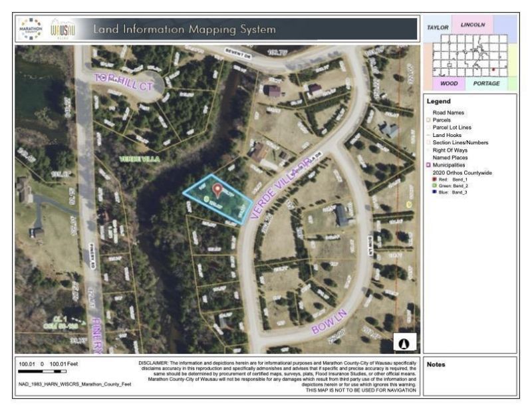Click the 100.01 Feet scale bar
Image resolution: width=532 pixels, height=411 pixels.
point(43,372)
